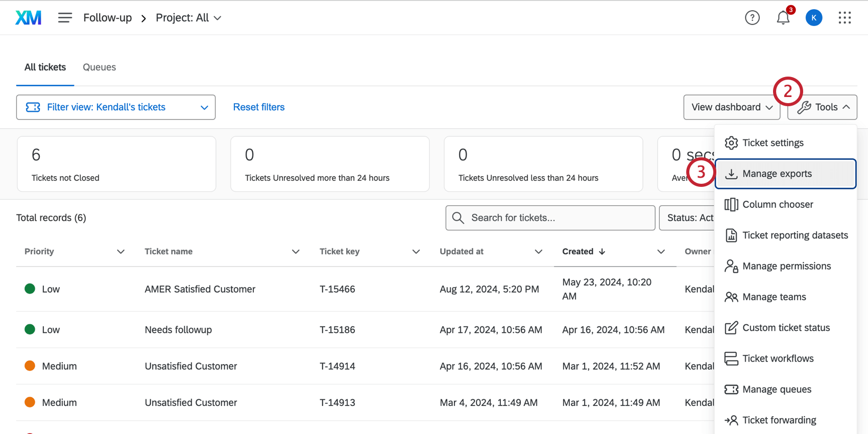Switch to the Queues tab
This screenshot has height=434, width=868.
pos(99,67)
